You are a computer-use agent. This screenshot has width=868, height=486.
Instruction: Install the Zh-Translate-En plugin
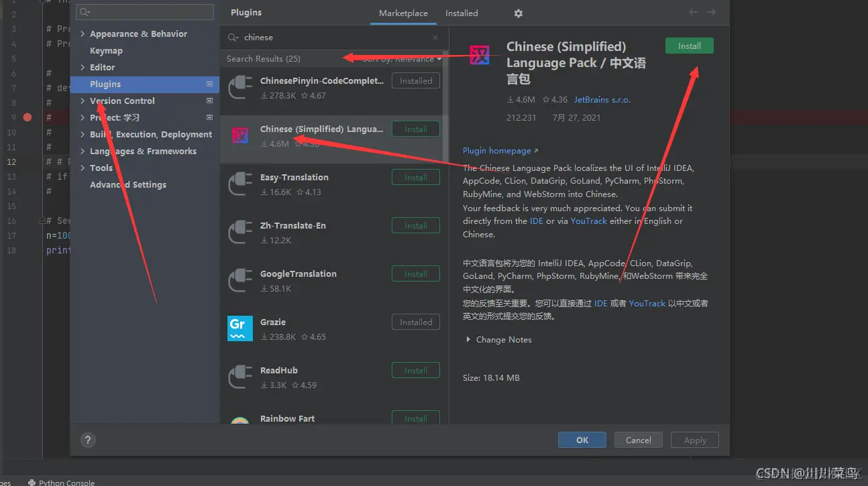pyautogui.click(x=416, y=225)
